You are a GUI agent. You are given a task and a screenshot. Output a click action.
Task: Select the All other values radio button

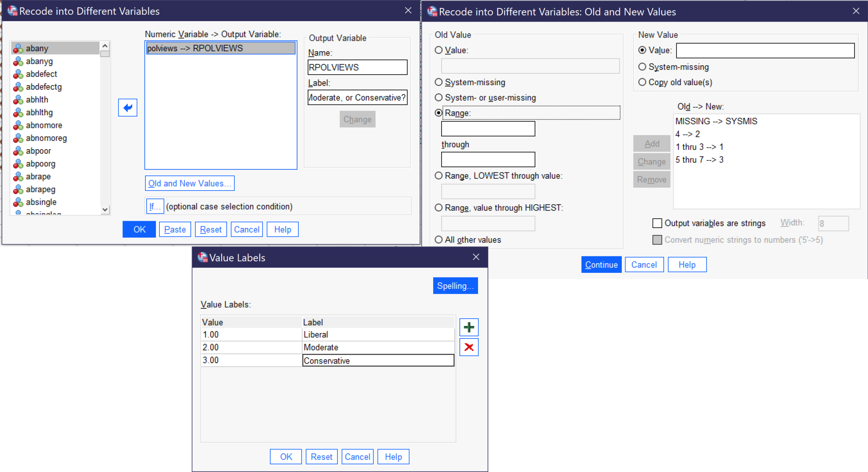click(x=439, y=239)
